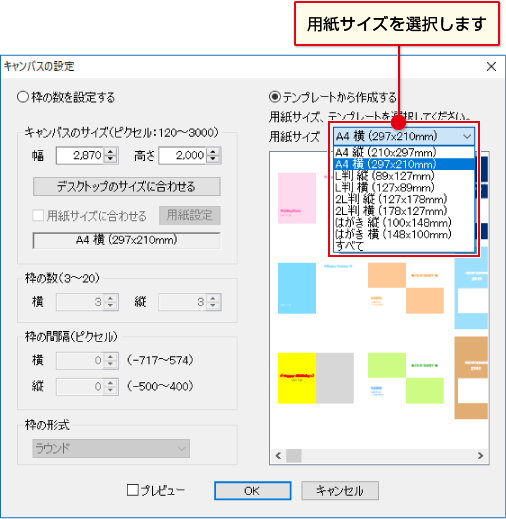Choose the green checkered template thumbnail
The width and height of the screenshot is (506, 519).
(x=406, y=378)
